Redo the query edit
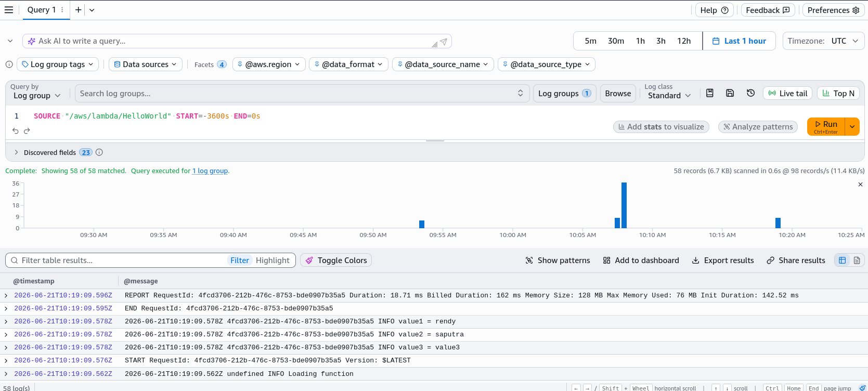868x391 pixels. point(27,131)
